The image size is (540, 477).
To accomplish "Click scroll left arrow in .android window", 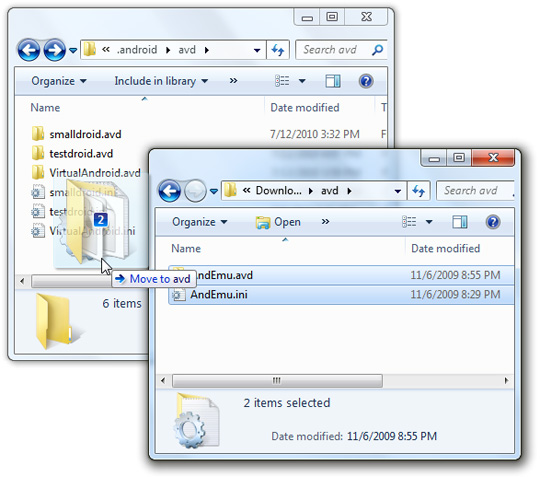I will coord(22,281).
